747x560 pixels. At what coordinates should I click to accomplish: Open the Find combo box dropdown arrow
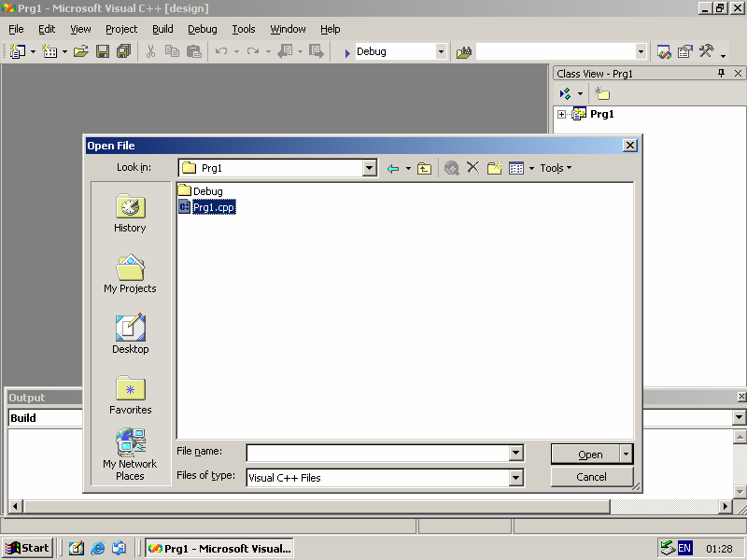click(x=641, y=51)
